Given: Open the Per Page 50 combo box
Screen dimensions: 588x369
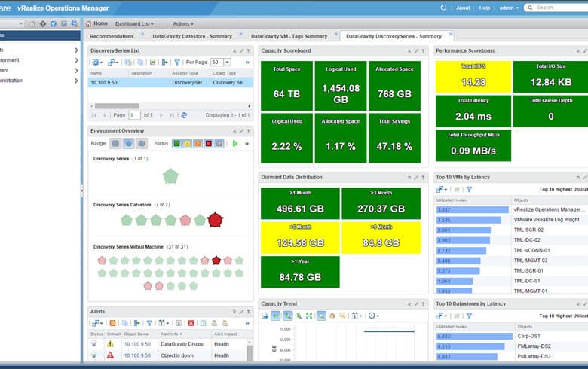Looking at the screenshot, I should pyautogui.click(x=221, y=63).
